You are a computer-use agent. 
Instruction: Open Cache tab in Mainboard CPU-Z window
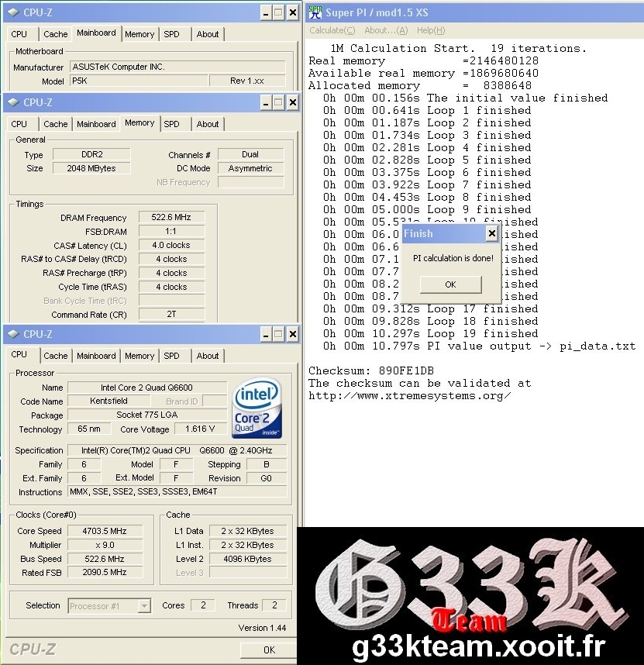coord(56,34)
